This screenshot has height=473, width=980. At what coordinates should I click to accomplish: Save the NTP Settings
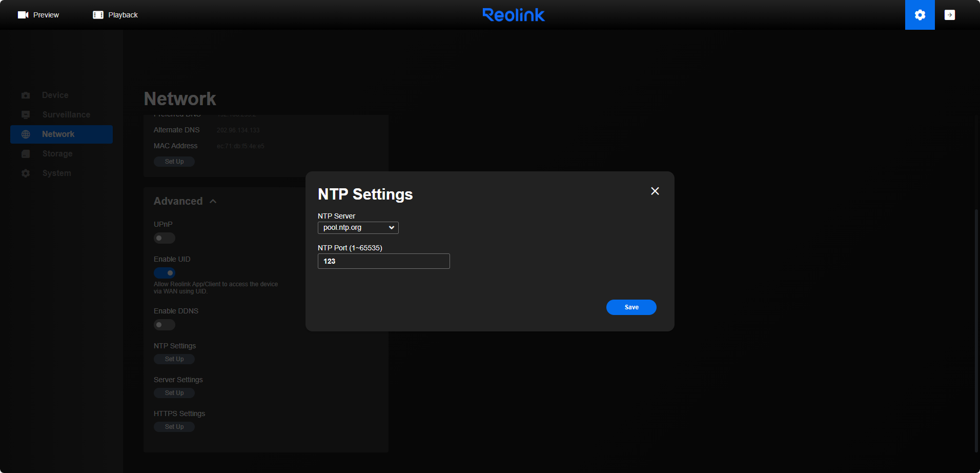pos(631,307)
